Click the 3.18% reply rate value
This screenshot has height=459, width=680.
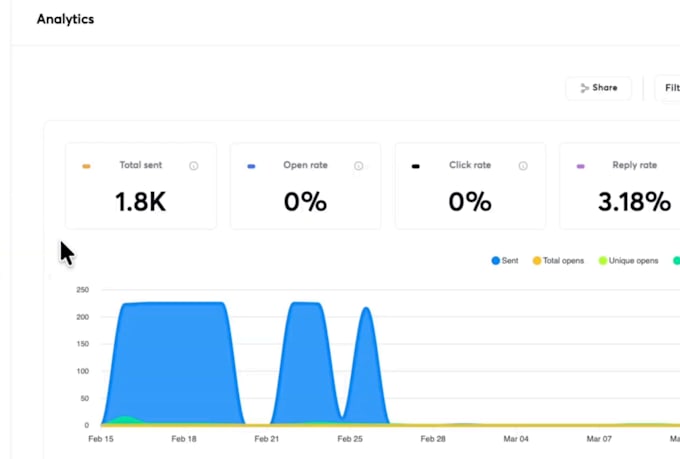(x=634, y=202)
